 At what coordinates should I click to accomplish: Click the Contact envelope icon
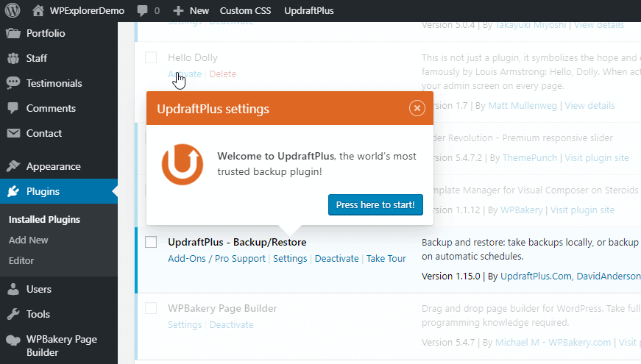tap(13, 133)
